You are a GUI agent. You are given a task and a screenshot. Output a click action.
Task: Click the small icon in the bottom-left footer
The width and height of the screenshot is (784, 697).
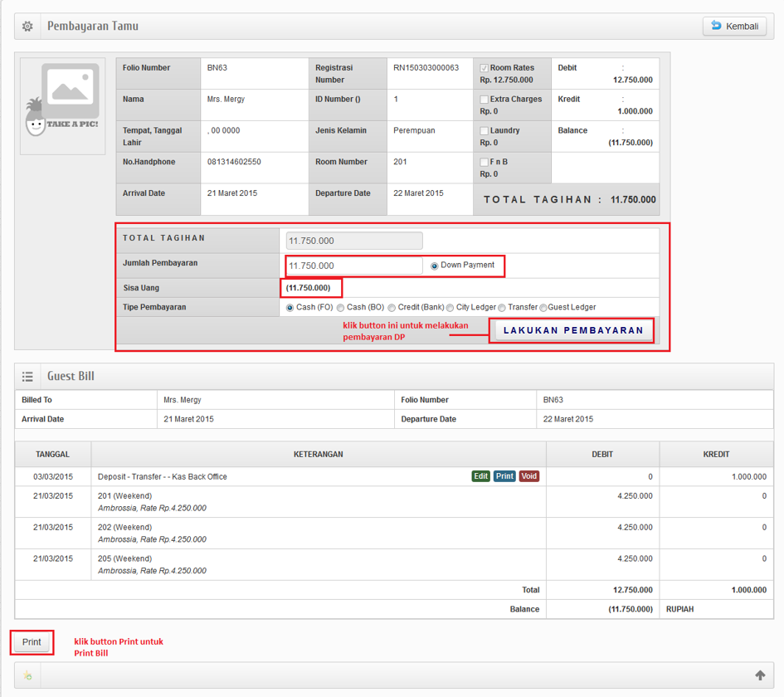click(27, 676)
